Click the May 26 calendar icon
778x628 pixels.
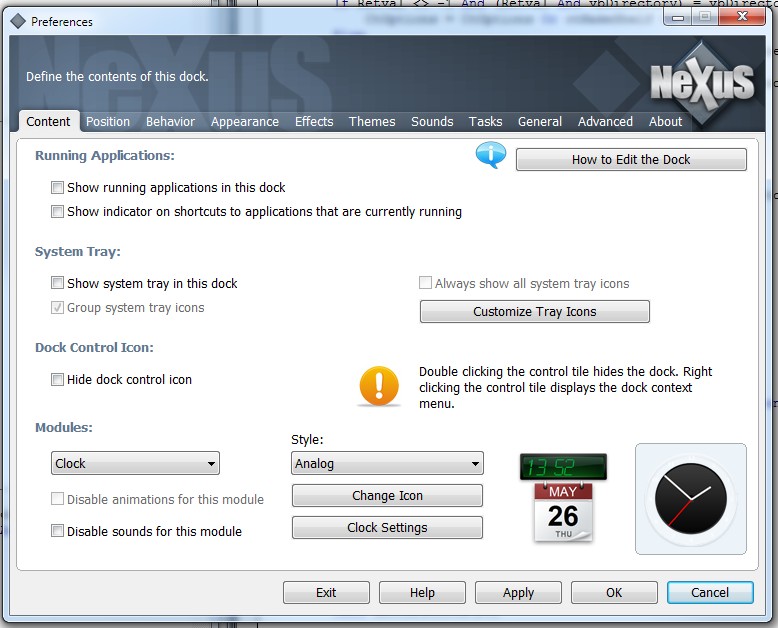[x=563, y=512]
